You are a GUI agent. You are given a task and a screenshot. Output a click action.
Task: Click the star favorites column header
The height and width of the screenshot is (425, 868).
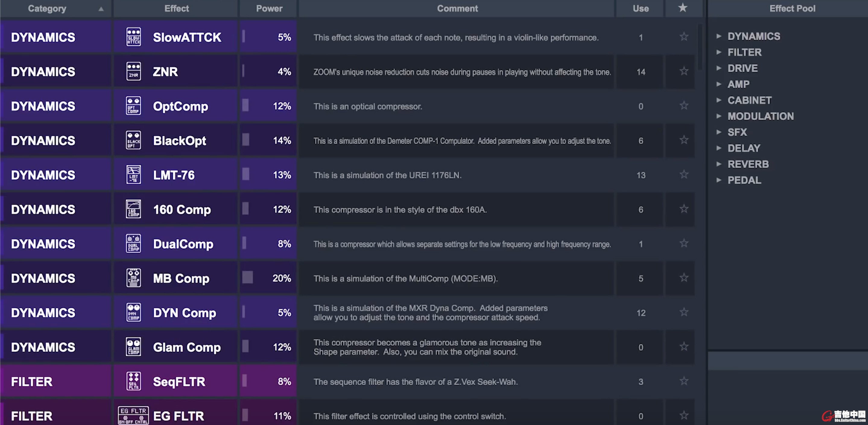point(683,8)
